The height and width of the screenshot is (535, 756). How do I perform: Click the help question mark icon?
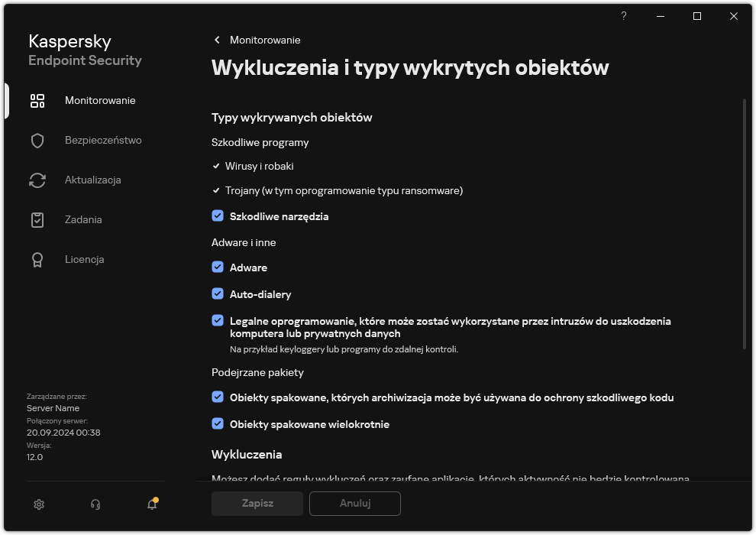tap(623, 16)
